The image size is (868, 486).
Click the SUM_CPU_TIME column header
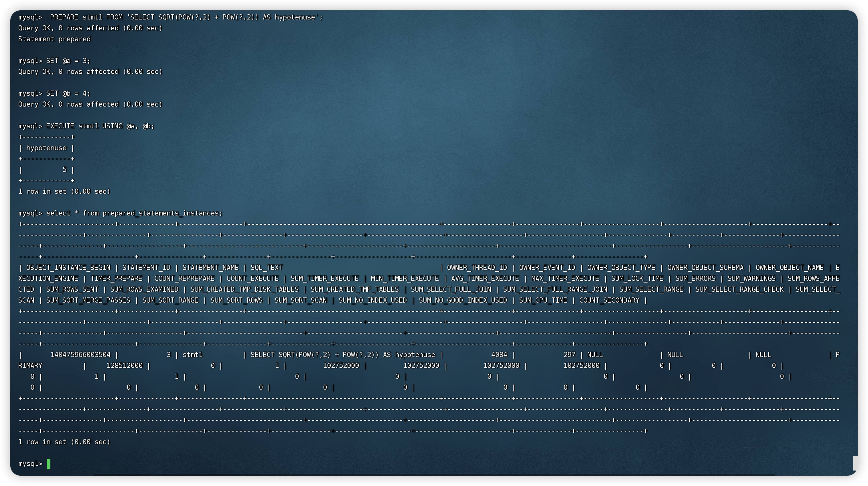tap(543, 301)
